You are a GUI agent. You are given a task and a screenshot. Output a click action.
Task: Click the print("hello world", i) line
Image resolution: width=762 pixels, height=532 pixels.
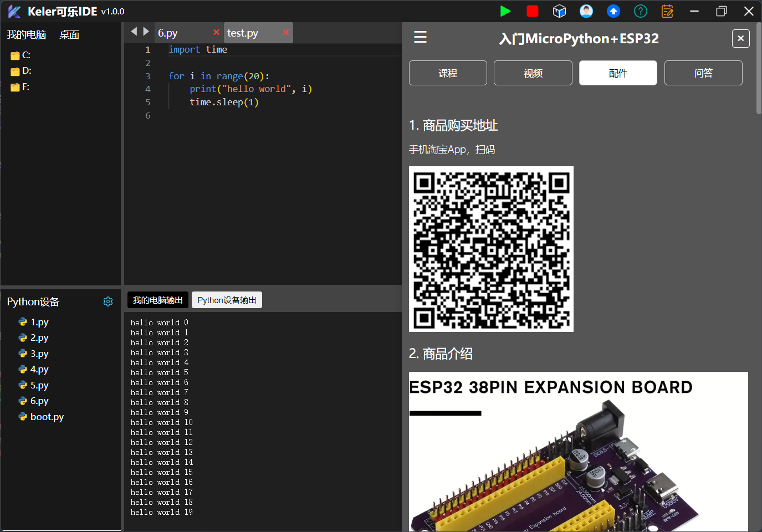coord(251,89)
